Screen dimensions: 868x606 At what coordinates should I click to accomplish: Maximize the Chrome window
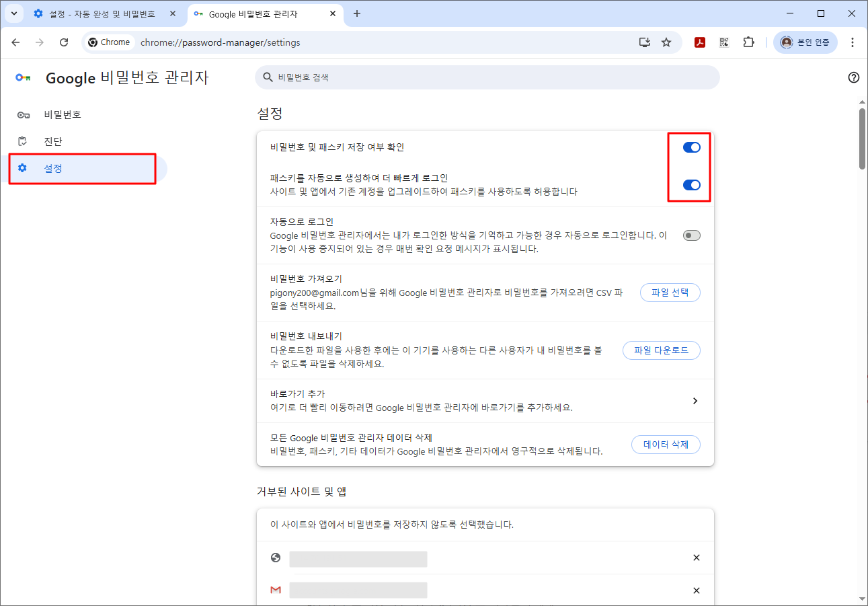coord(821,13)
